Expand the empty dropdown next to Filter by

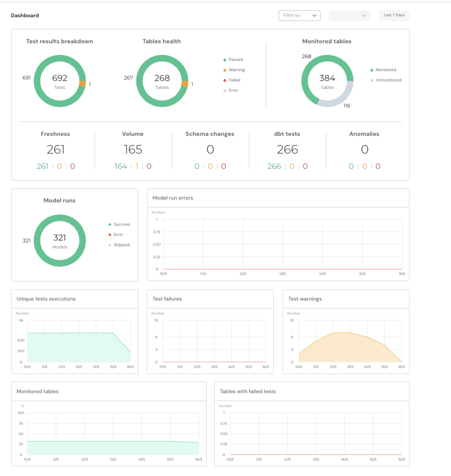349,15
